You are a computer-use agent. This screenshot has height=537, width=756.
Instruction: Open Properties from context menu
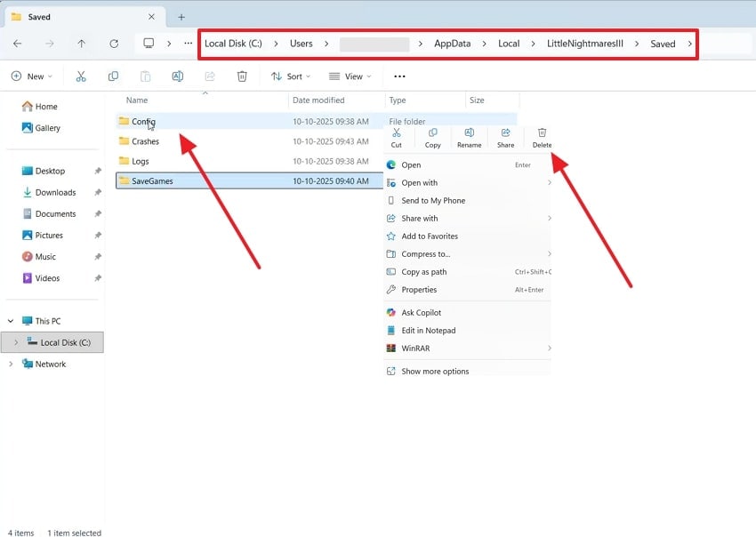pyautogui.click(x=467, y=290)
